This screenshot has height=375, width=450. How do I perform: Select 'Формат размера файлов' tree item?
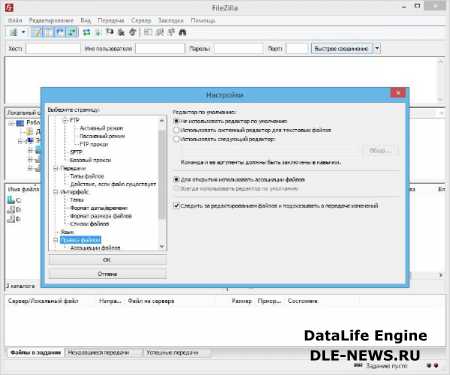101,216
